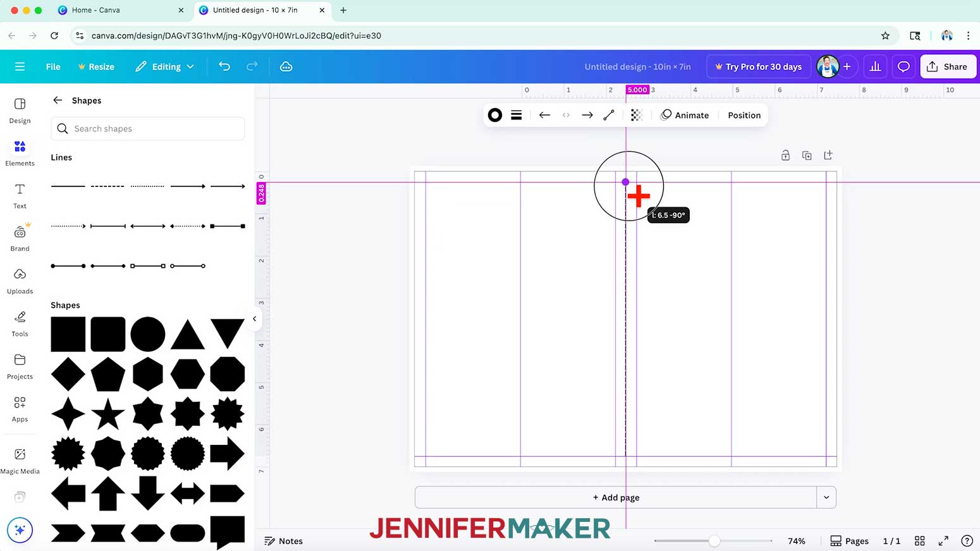
Task: Click the zoom slider handle
Action: pyautogui.click(x=714, y=541)
